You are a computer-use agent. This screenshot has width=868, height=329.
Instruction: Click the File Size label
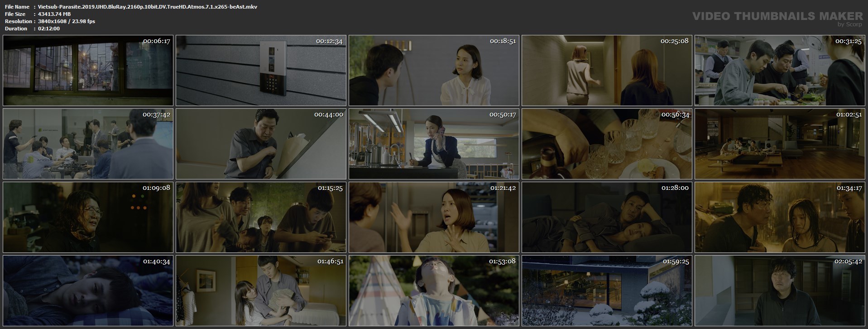tap(15, 14)
